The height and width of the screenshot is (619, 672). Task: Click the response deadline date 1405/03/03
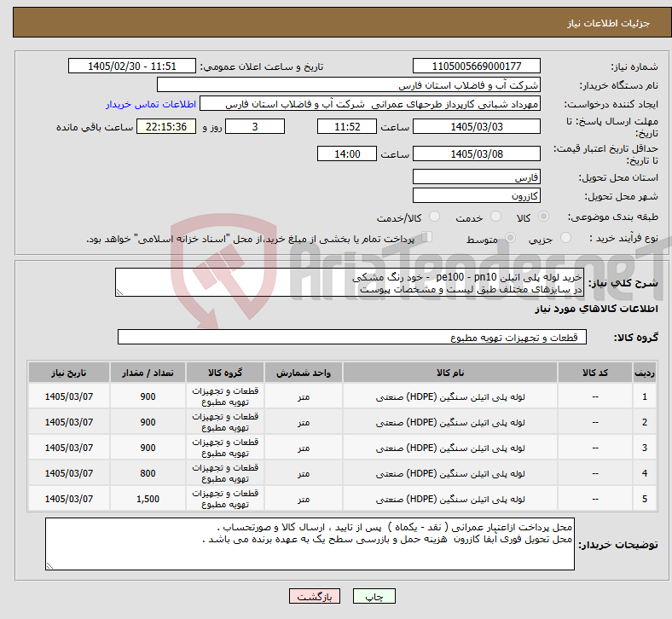[476, 126]
